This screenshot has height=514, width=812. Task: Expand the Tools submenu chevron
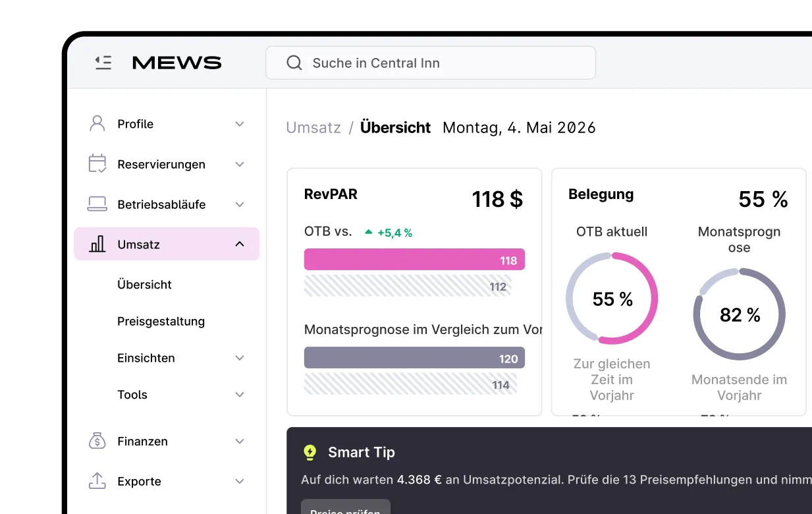point(240,395)
